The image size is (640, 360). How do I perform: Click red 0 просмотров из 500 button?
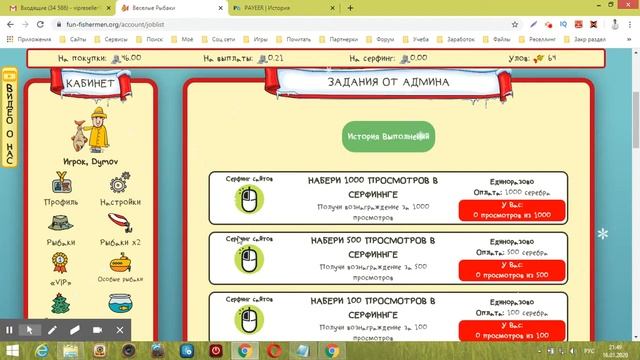(x=512, y=270)
